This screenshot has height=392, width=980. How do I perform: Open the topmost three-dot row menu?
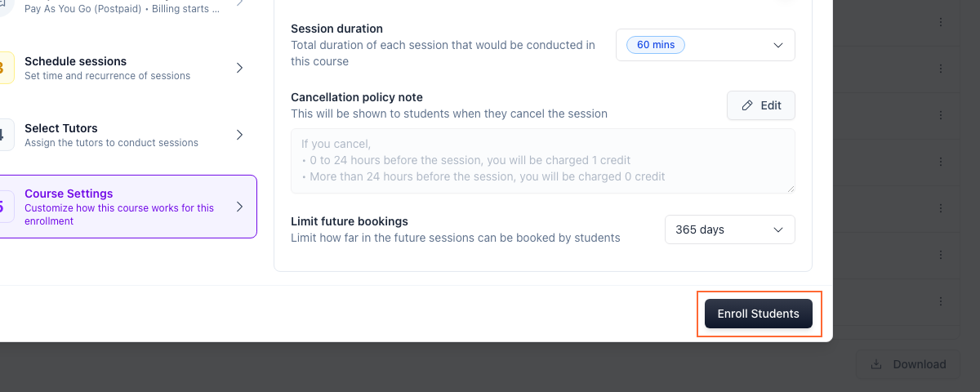(941, 22)
